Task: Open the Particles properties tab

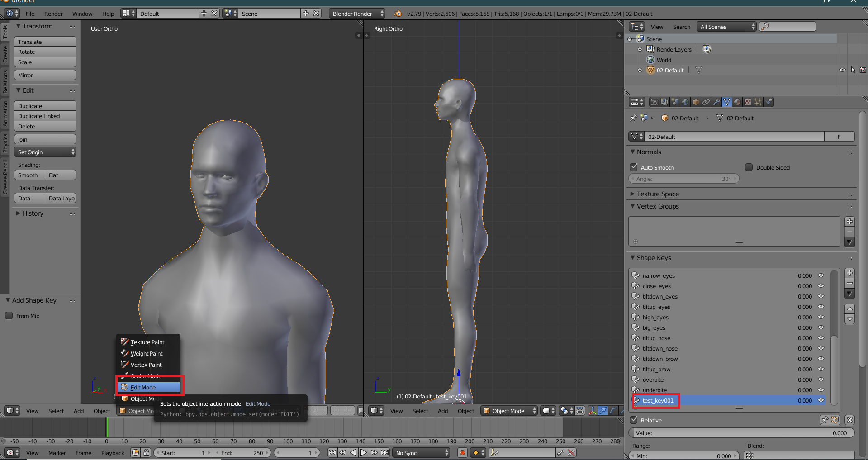Action: [x=758, y=102]
